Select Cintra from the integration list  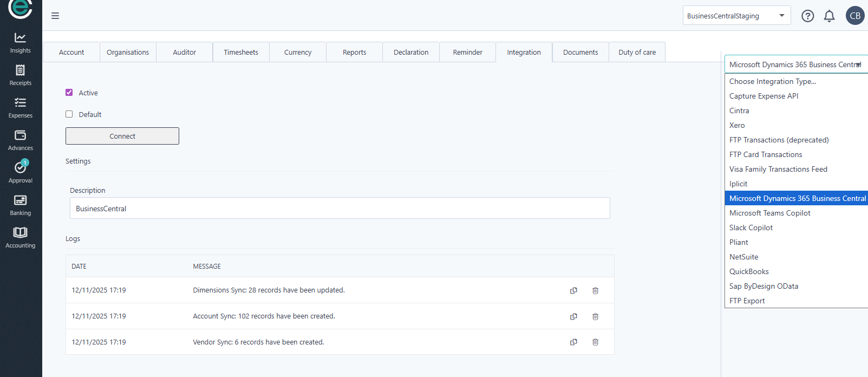point(796,110)
